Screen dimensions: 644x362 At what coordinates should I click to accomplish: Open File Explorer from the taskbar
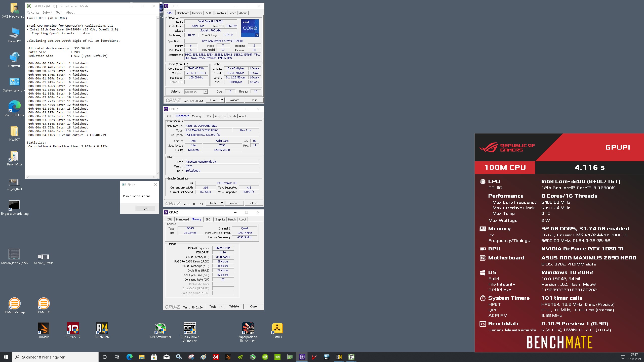click(142, 357)
